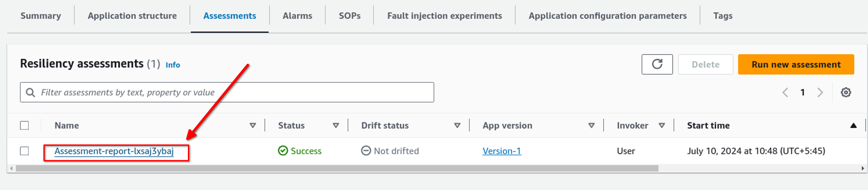Open Assessment-report-lxsaj3ybaj link
This screenshot has width=868, height=190.
click(x=114, y=151)
